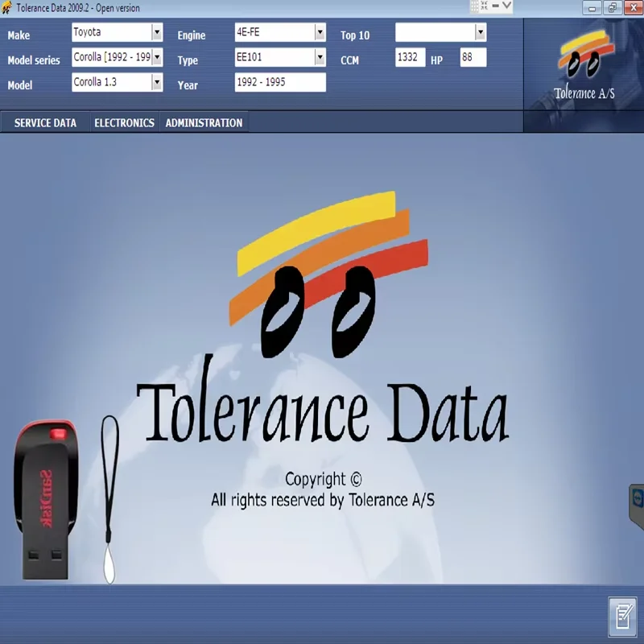Click the Tolerance A/S logo in header
Image resolution: width=644 pixels, height=644 pixels.
(584, 65)
